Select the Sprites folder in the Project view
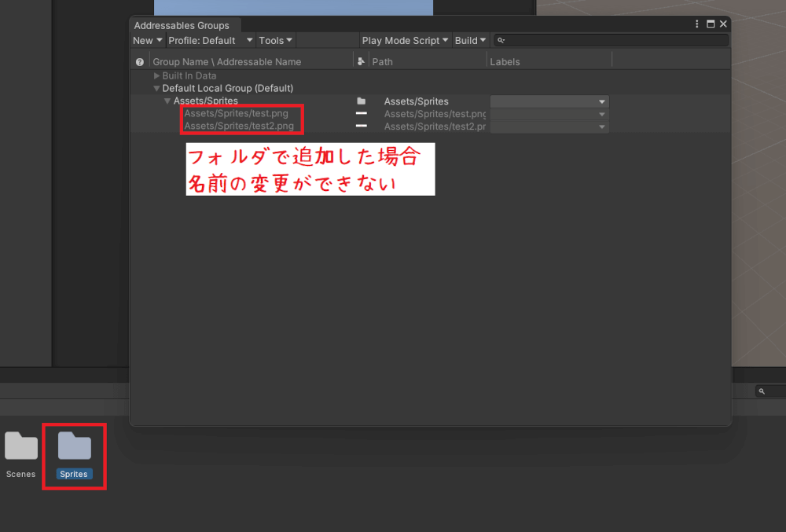The width and height of the screenshot is (786, 532). 74,448
